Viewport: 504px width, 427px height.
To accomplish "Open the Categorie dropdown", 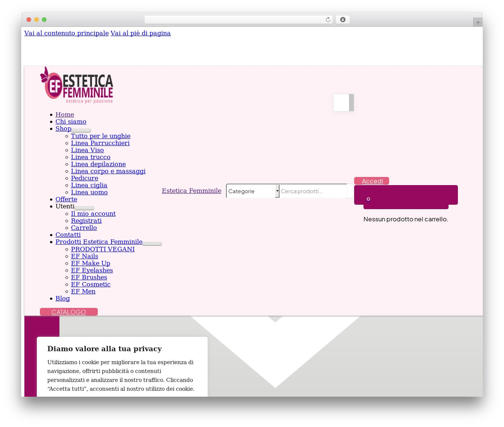I will pyautogui.click(x=253, y=191).
